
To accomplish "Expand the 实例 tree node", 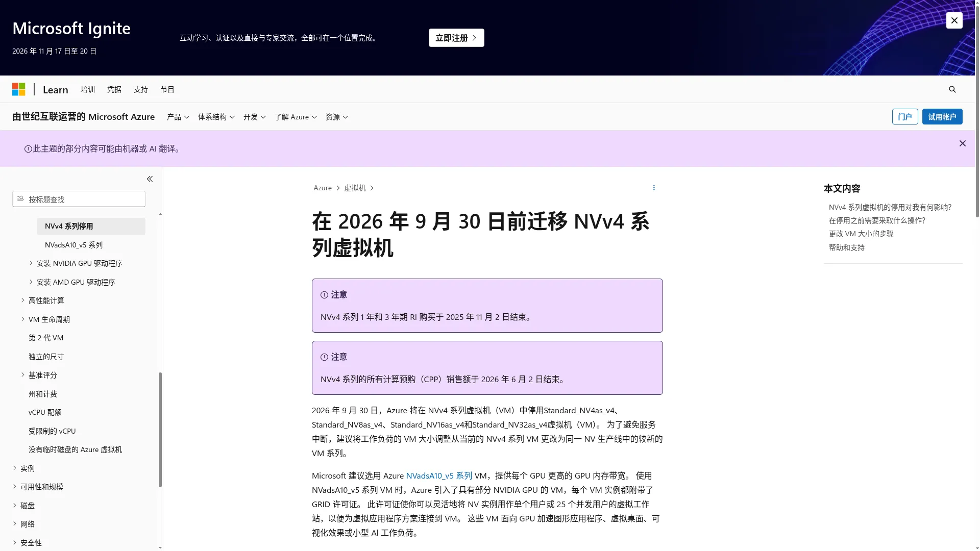I will [x=14, y=468].
